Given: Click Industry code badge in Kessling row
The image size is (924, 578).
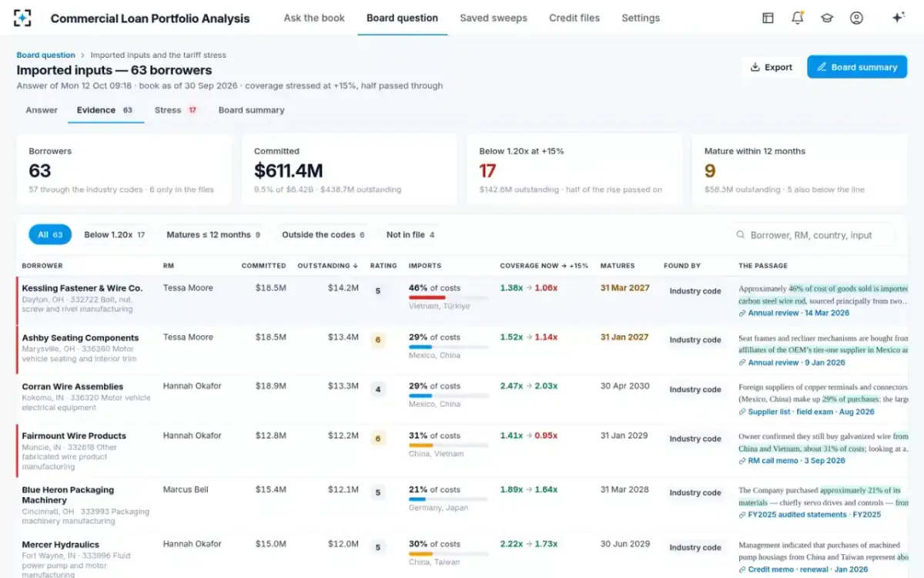Looking at the screenshot, I should click(695, 291).
